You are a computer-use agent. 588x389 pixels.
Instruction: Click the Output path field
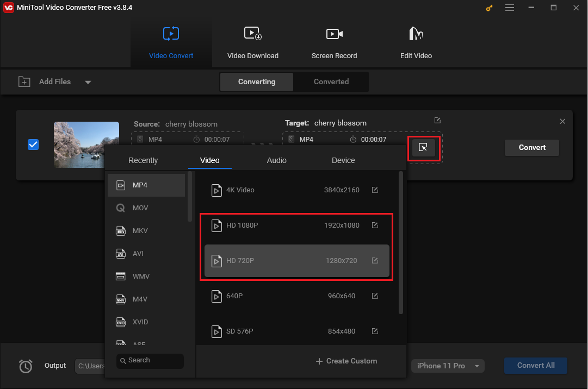tap(90, 366)
